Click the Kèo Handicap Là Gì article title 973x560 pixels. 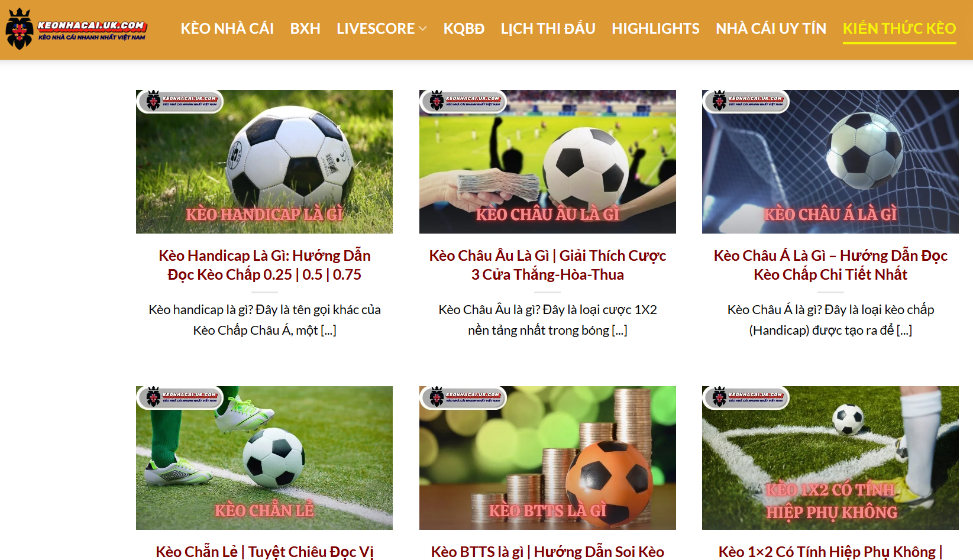264,265
